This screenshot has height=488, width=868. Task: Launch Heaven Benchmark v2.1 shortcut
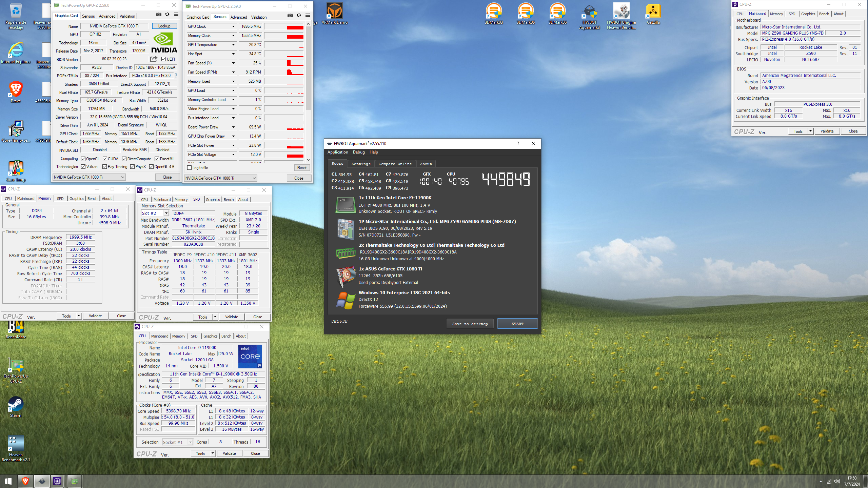[x=16, y=448]
